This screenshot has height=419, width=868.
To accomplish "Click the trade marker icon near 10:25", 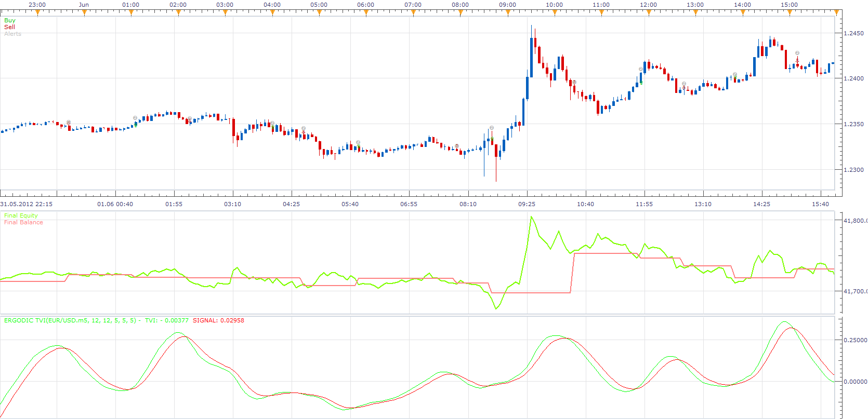I will coord(574,83).
